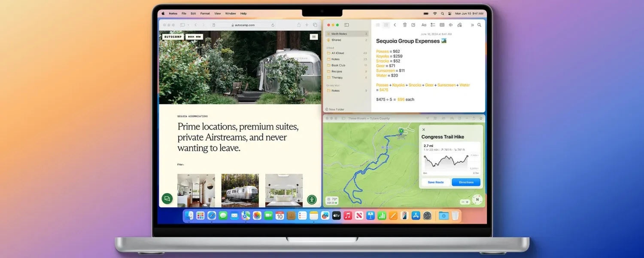Compose a new note with the pencil icon

click(413, 25)
